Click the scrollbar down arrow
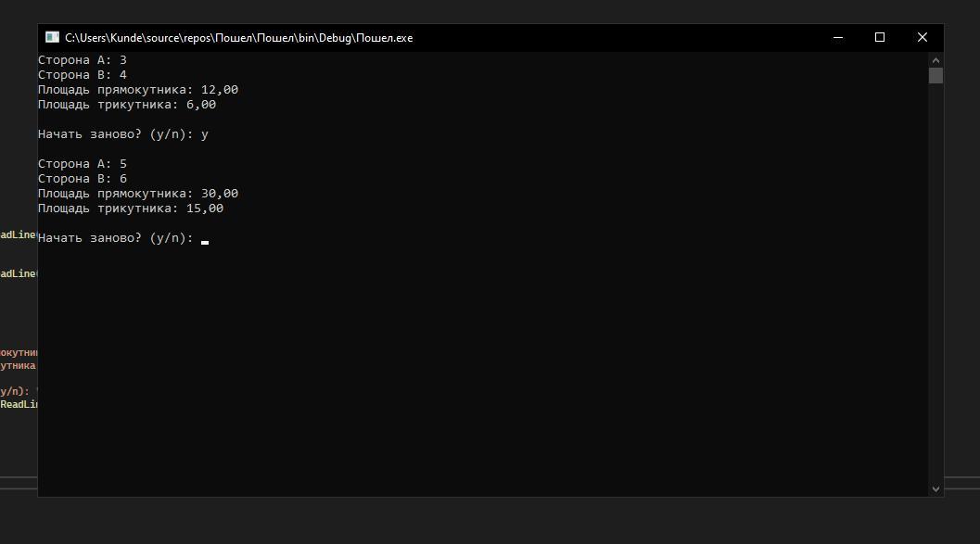The width and height of the screenshot is (980, 544). coord(935,488)
